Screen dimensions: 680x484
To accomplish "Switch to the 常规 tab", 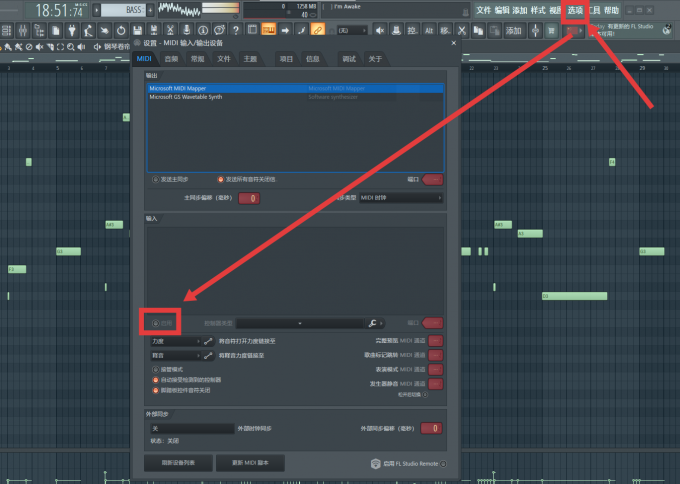I will tap(198, 59).
